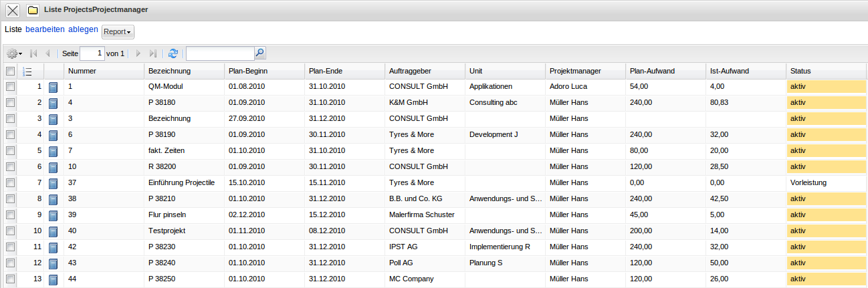The height and width of the screenshot is (288, 868).
Task: Open the QM-Modul project document icon
Action: click(x=53, y=87)
